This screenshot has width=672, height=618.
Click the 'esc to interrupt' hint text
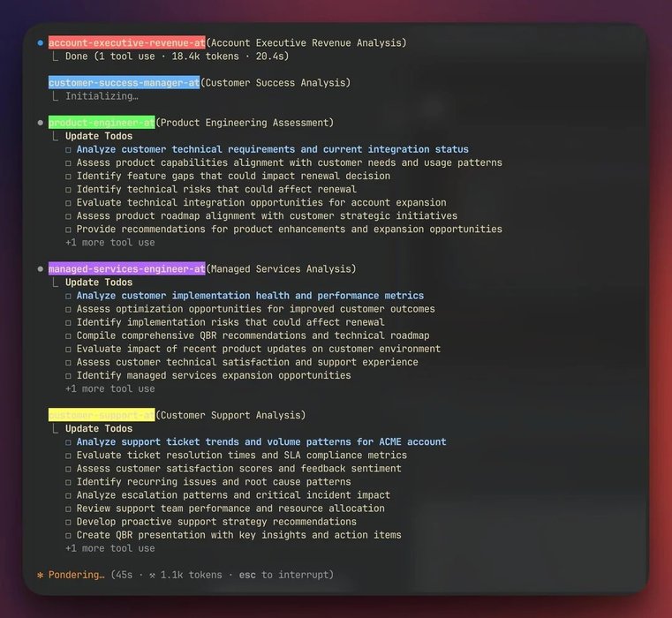[286, 575]
